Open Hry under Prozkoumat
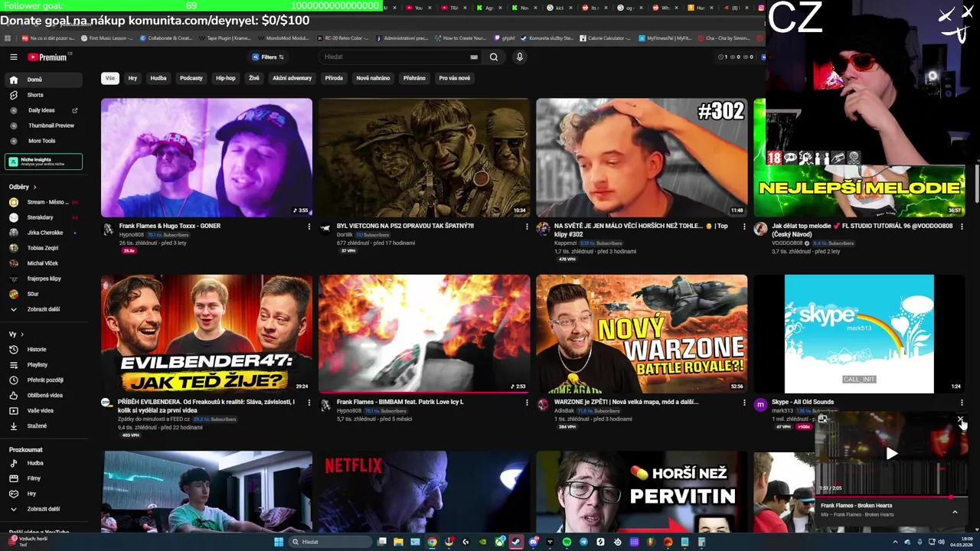 pyautogui.click(x=43, y=494)
